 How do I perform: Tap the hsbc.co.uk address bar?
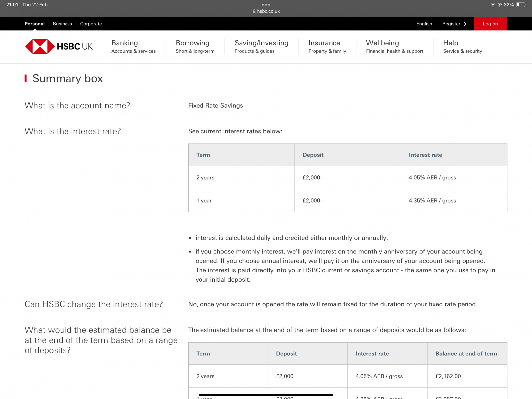click(268, 11)
